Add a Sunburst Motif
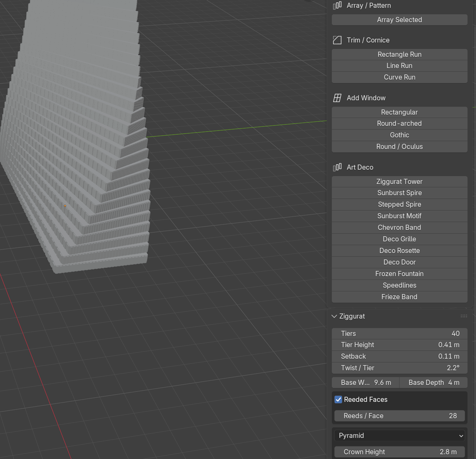This screenshot has width=476, height=459. (400, 216)
